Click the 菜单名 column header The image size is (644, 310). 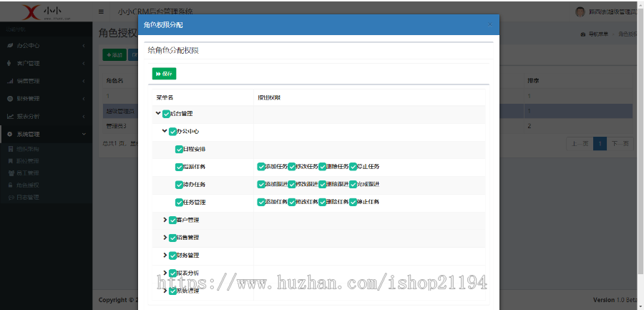165,98
